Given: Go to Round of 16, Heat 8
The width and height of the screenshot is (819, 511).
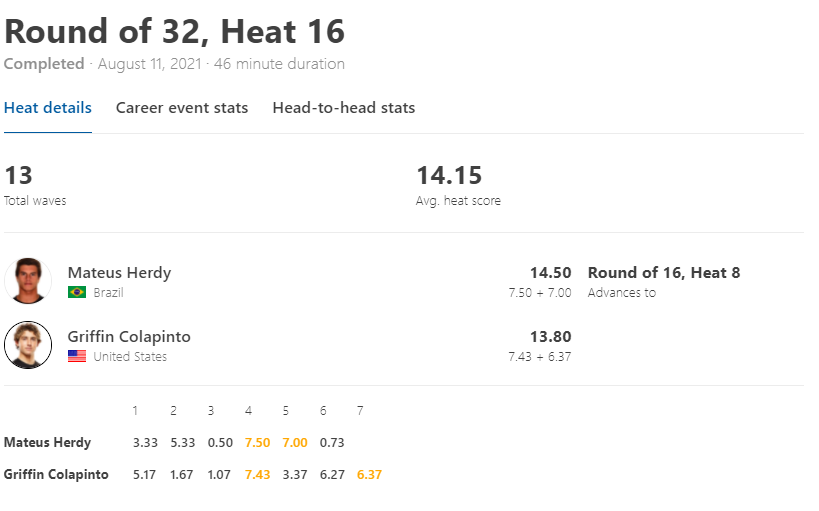Looking at the screenshot, I should point(664,273).
